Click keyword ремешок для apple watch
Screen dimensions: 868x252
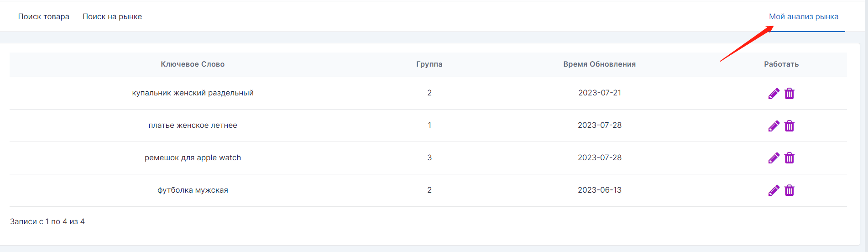(193, 157)
